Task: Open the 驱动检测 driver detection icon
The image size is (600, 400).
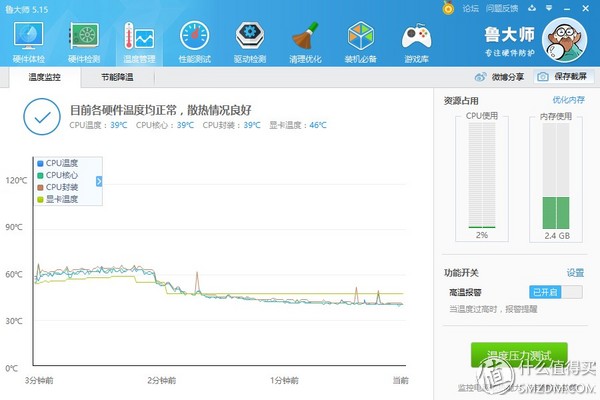Action: coord(249,36)
